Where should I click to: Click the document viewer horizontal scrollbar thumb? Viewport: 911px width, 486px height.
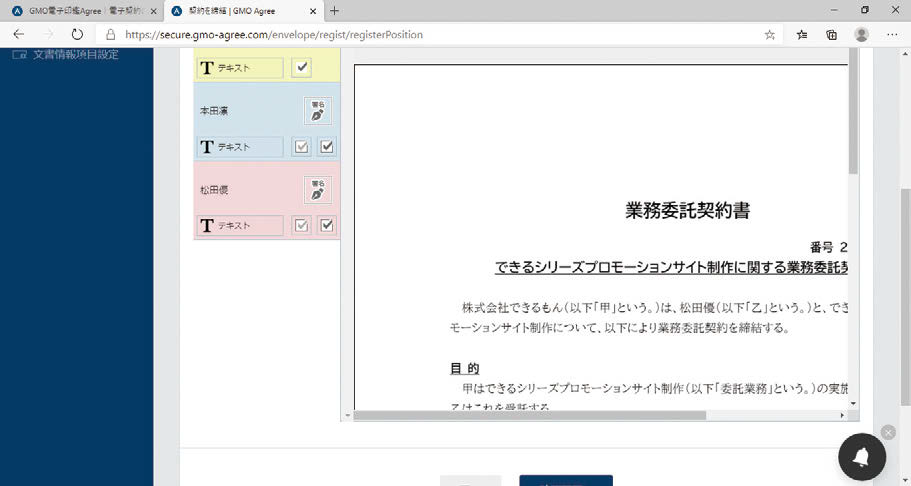(529, 416)
